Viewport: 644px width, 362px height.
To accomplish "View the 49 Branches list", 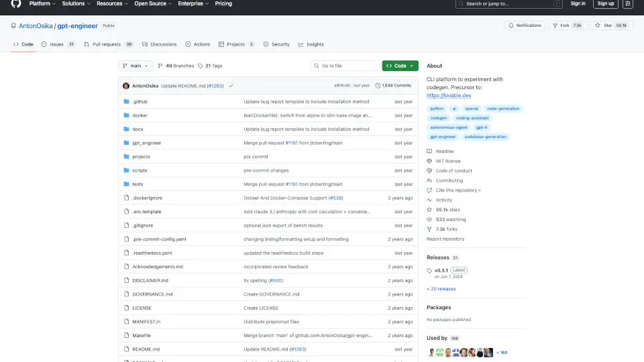I will 176,66.
